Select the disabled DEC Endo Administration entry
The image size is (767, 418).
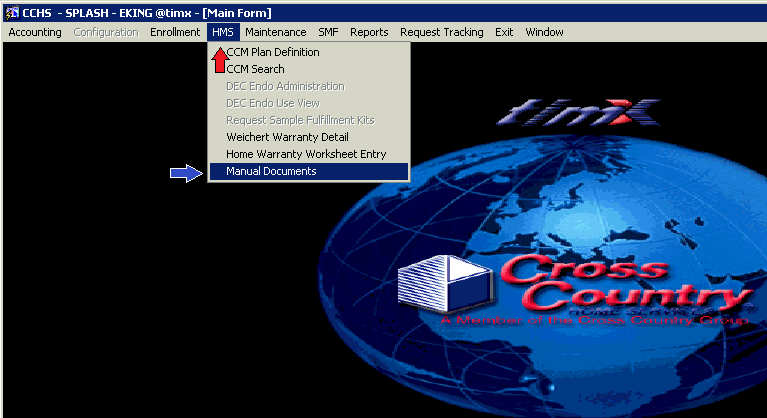(309, 87)
